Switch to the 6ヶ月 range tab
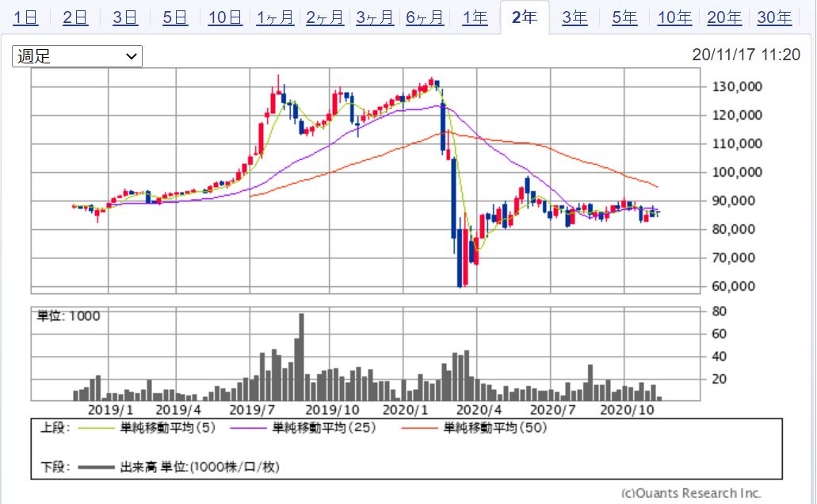This screenshot has height=504, width=817. tap(425, 17)
